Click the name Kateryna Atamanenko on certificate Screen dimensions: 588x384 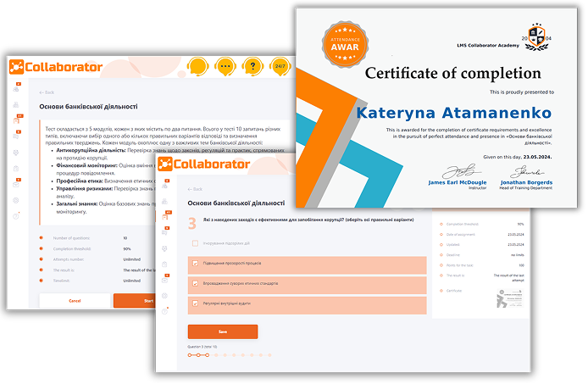click(453, 112)
